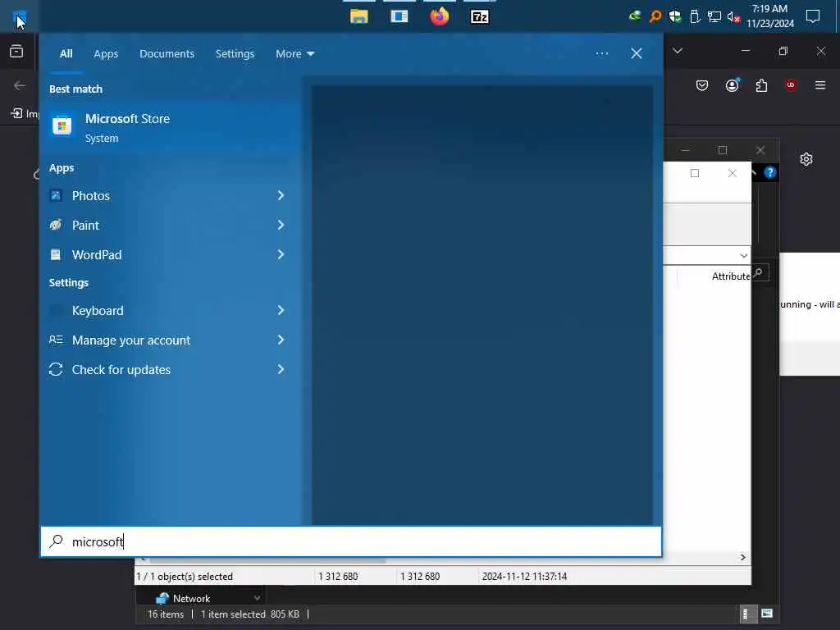Expand options for Paint result
840x630 pixels.
(x=281, y=225)
